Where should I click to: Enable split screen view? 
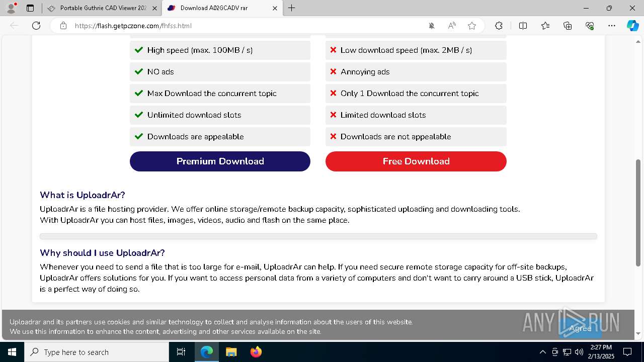[x=523, y=26]
